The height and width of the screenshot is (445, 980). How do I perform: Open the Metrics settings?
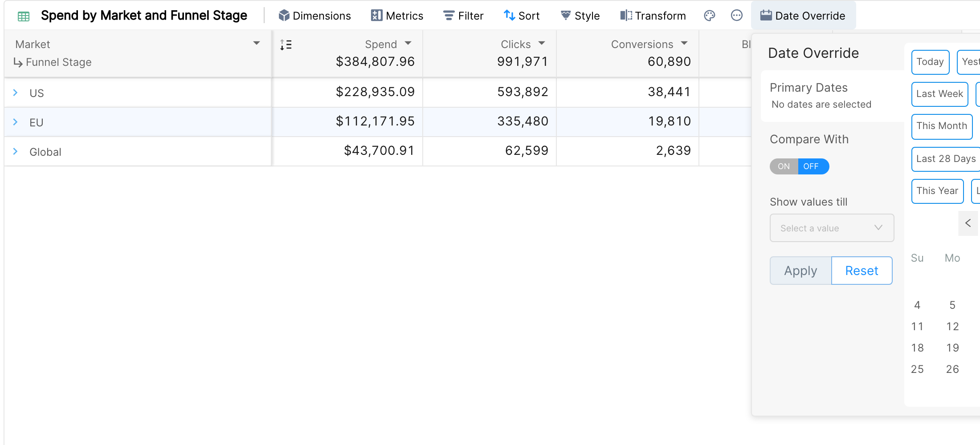pyautogui.click(x=397, y=16)
